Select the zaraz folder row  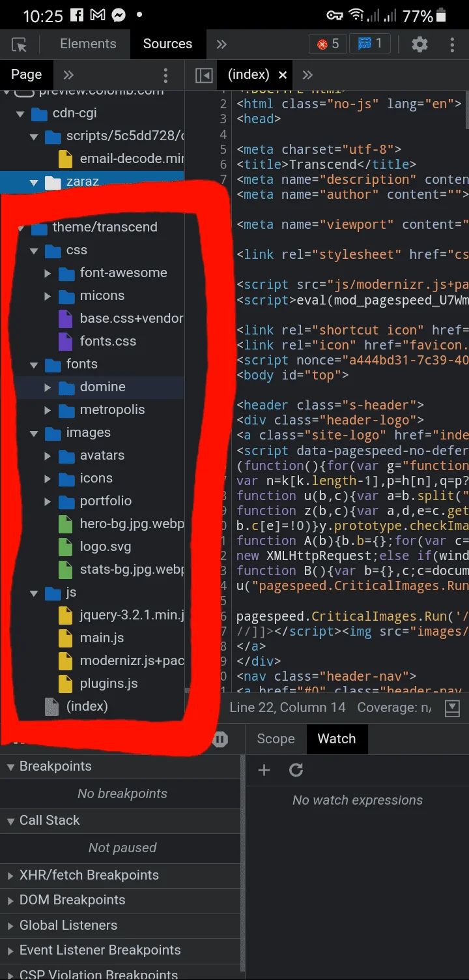pyautogui.click(x=92, y=182)
